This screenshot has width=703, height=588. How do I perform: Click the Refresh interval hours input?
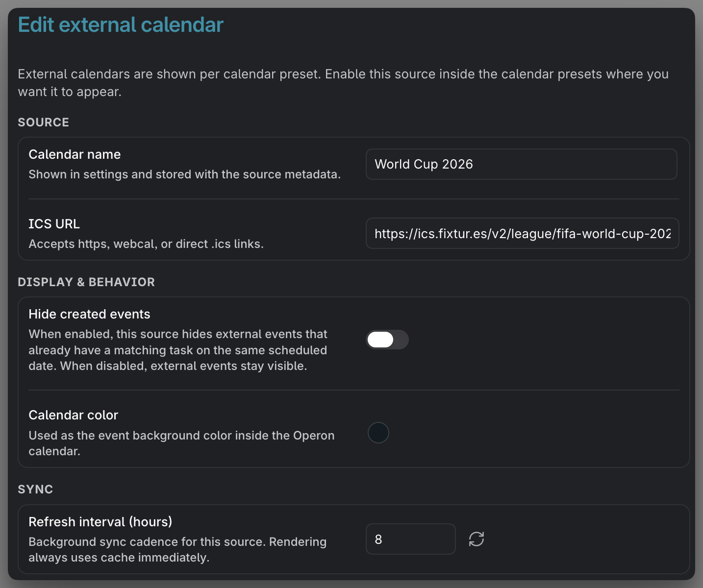pyautogui.click(x=411, y=539)
